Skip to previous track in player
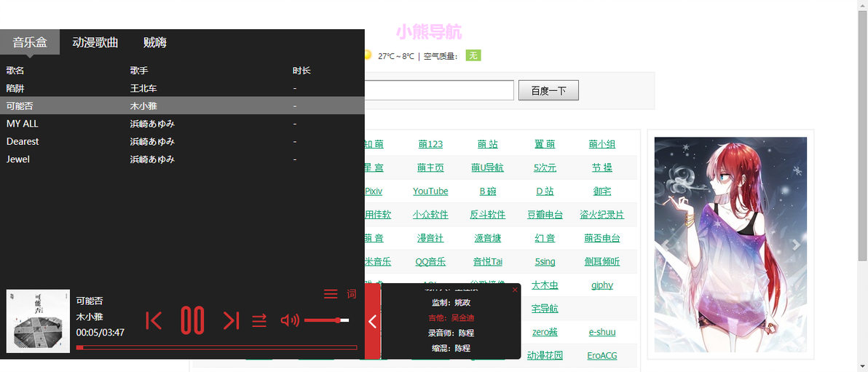The height and width of the screenshot is (372, 868). (x=154, y=320)
